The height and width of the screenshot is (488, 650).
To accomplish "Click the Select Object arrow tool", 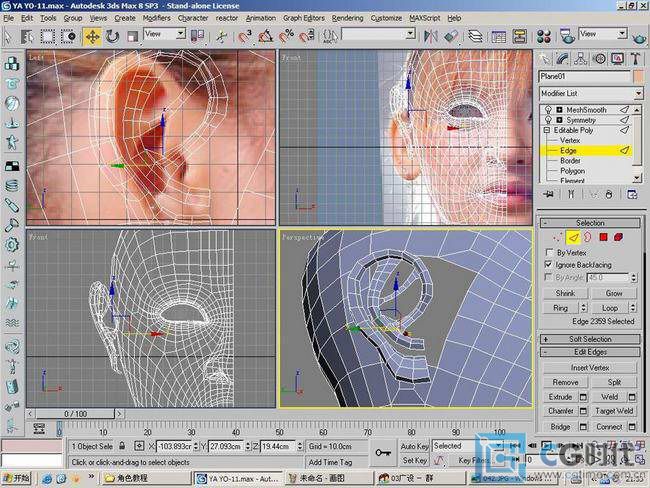I will coord(8,36).
